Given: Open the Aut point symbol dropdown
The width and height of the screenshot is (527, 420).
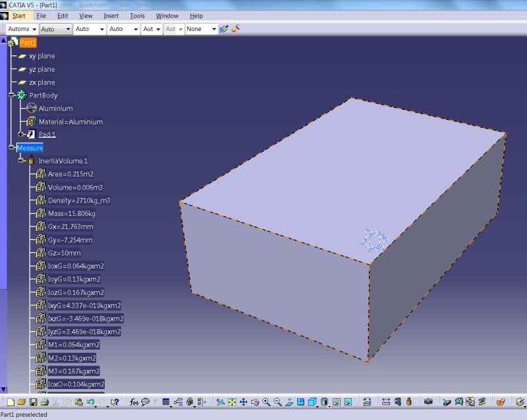Looking at the screenshot, I should (152, 29).
